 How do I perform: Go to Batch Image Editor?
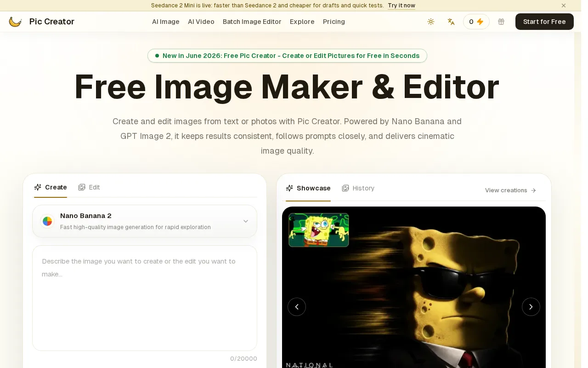[x=252, y=22]
